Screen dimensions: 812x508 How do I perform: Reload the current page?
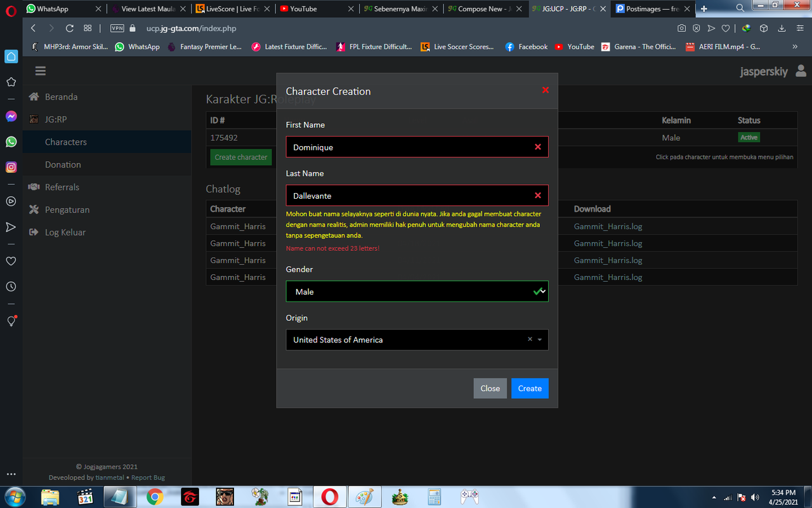click(x=70, y=28)
